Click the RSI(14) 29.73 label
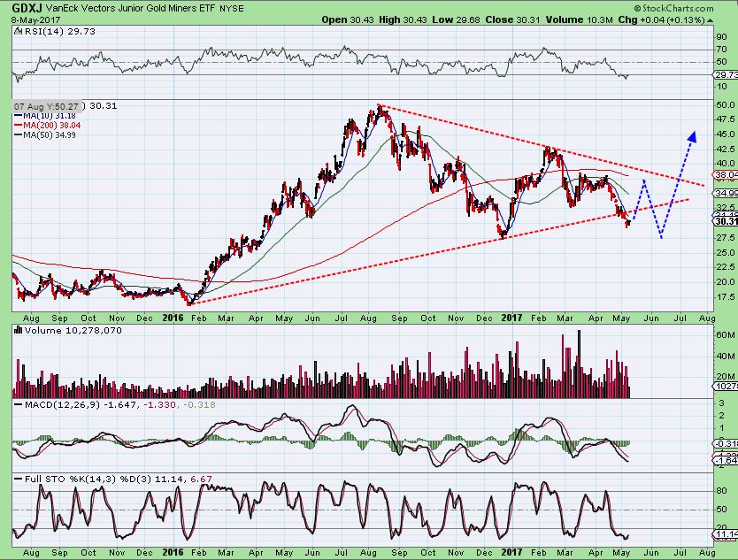The image size is (738, 560). pyautogui.click(x=59, y=32)
